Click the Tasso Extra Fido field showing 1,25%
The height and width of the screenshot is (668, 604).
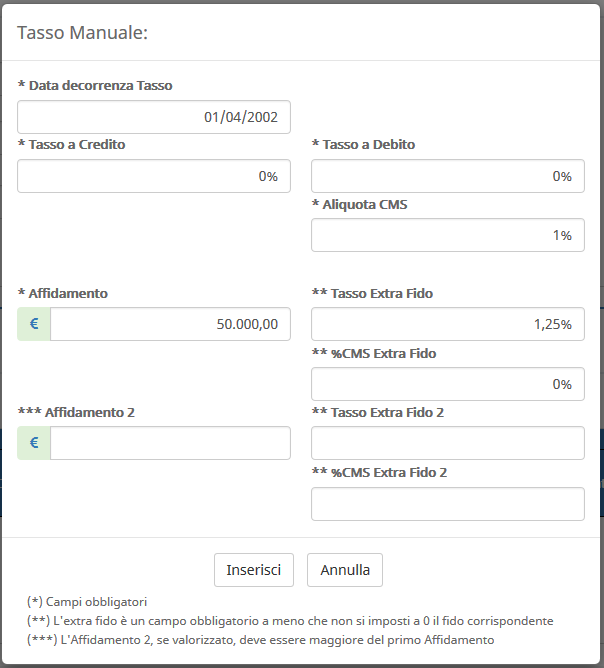click(x=448, y=324)
